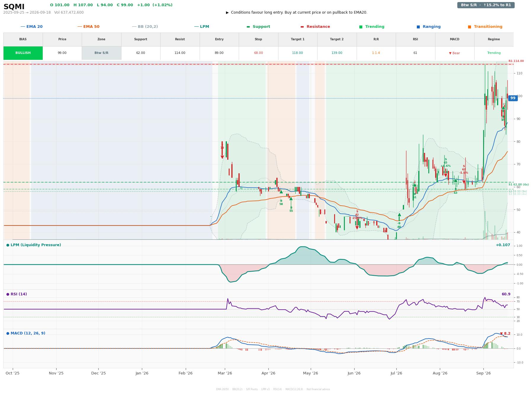Click the orange Transitioning swatch in the legend
Image resolution: width=532 pixels, height=394 pixels.
tap(469, 27)
